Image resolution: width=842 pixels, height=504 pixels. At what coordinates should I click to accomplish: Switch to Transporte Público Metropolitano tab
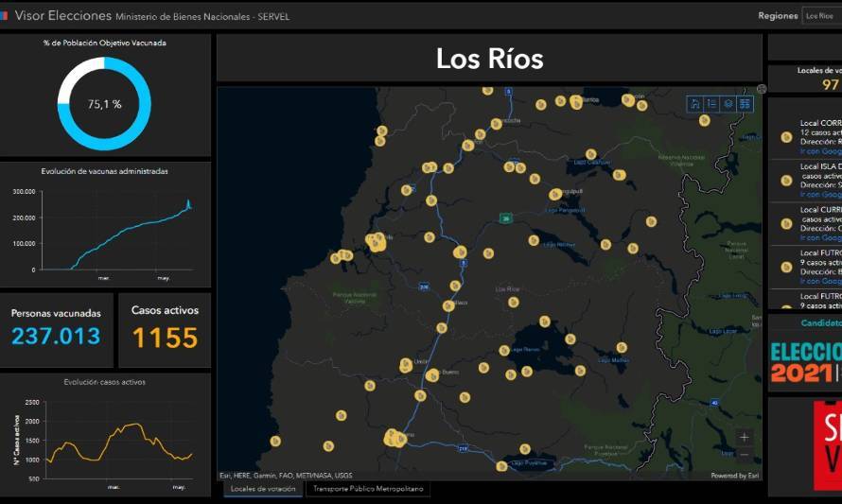[x=368, y=489]
